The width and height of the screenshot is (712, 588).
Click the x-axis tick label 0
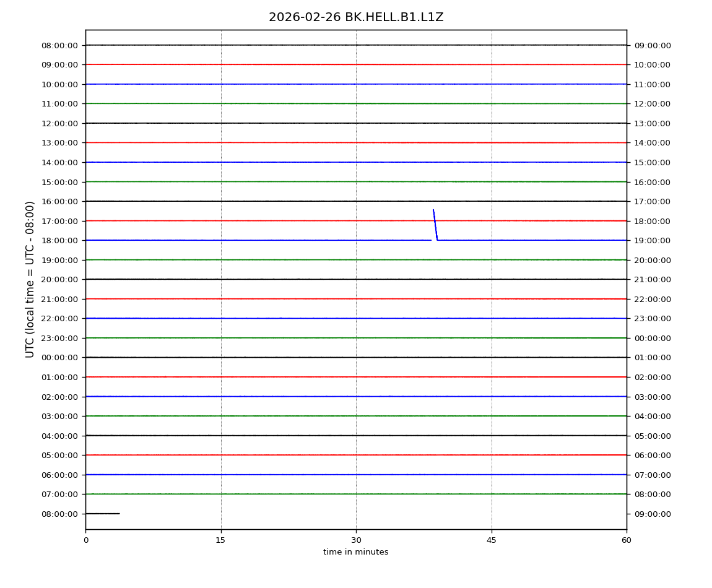coord(85,540)
